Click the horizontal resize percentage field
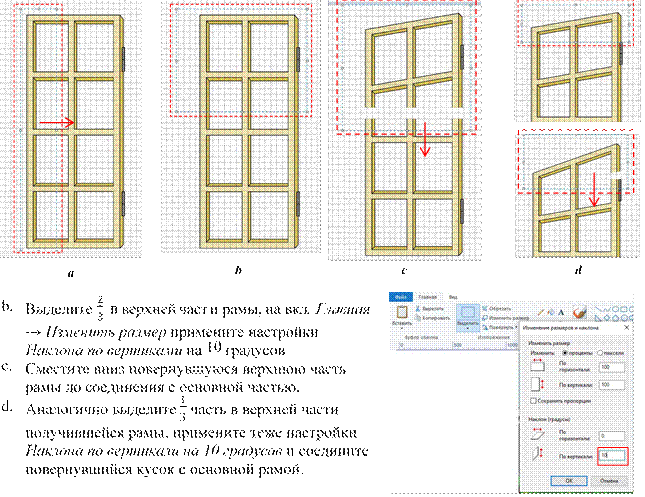This screenshot has height=497, width=645. tap(610, 367)
